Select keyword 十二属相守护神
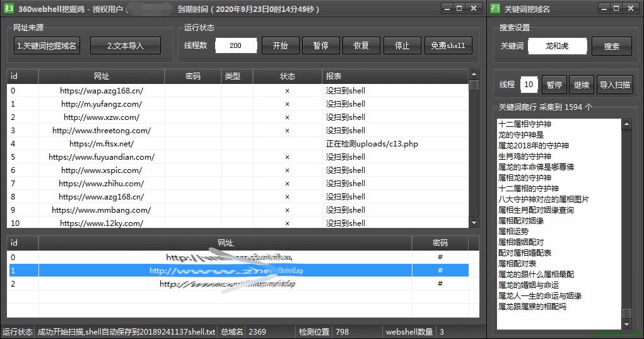 pos(525,124)
